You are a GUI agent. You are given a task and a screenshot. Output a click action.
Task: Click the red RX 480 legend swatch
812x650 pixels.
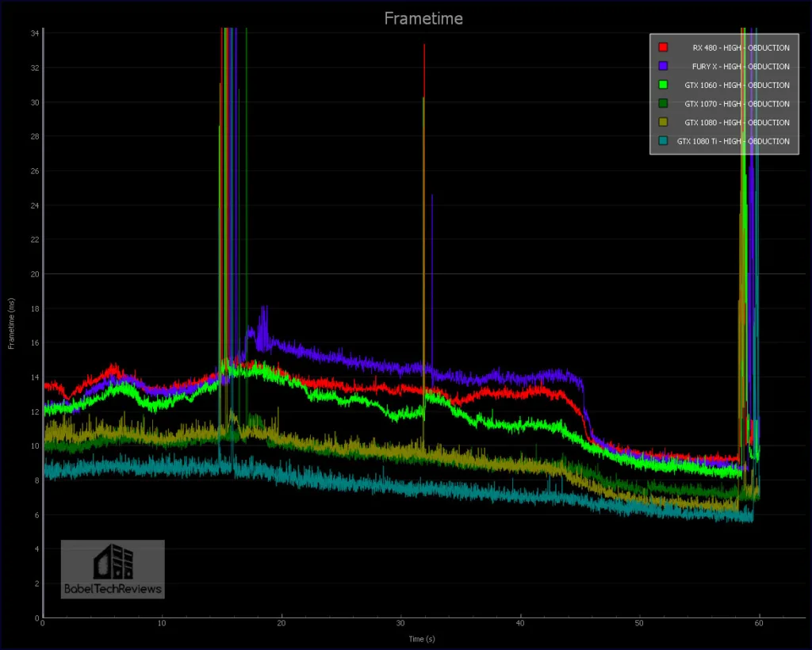(663, 48)
